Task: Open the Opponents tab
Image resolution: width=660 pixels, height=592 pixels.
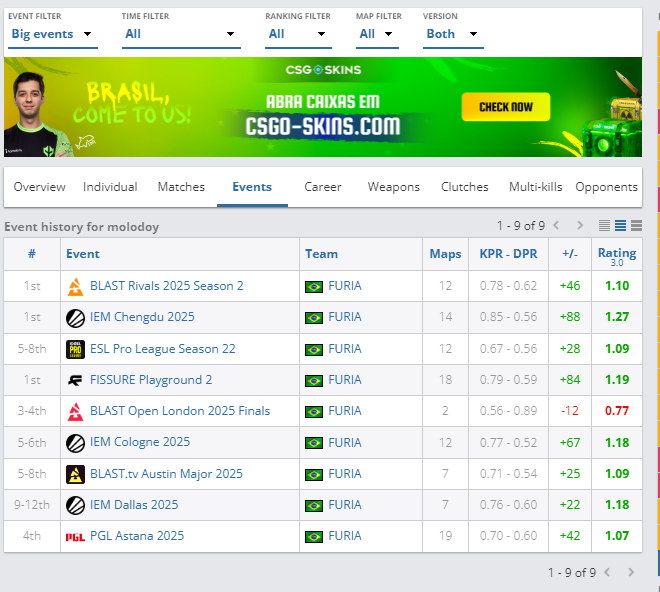Action: pyautogui.click(x=607, y=187)
